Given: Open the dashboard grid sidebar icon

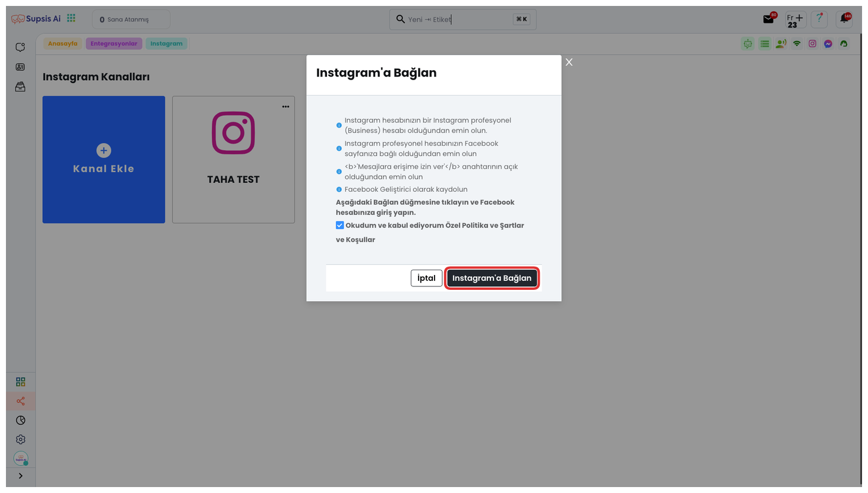Looking at the screenshot, I should (x=21, y=382).
